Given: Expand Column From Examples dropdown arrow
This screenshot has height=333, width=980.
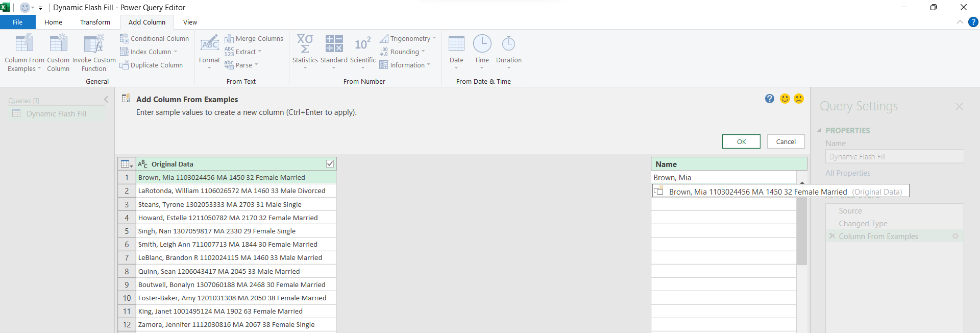Looking at the screenshot, I should pyautogui.click(x=39, y=68).
